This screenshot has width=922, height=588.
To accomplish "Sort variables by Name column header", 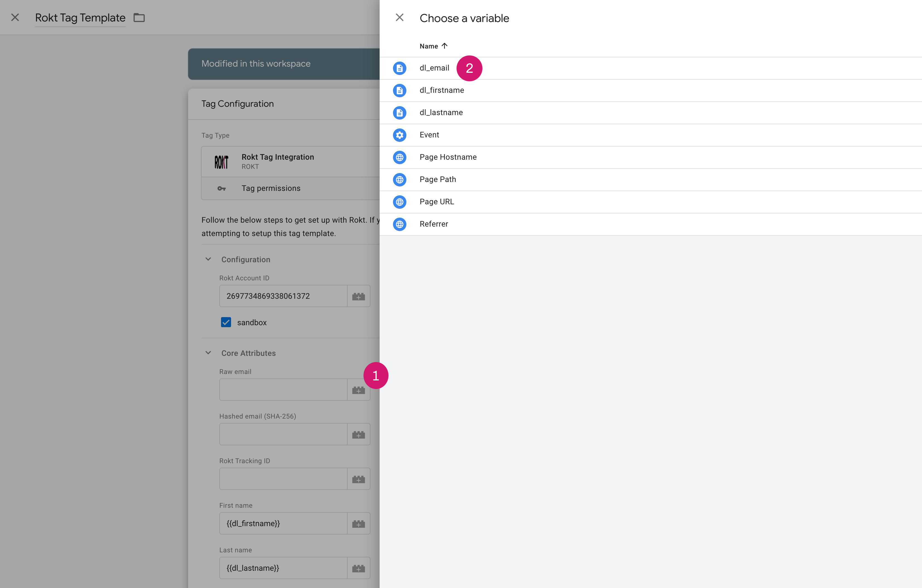I will pyautogui.click(x=433, y=46).
